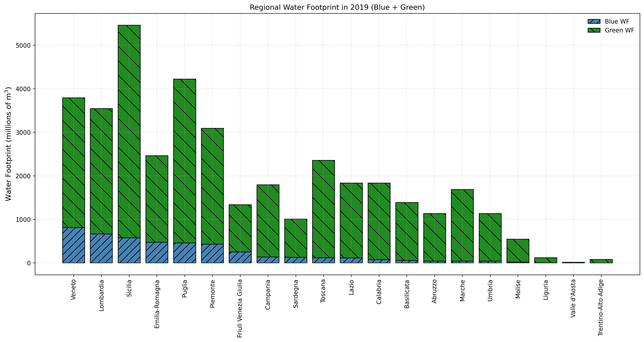Click the green segment of the Molise bar
644x342 pixels.
click(x=518, y=250)
